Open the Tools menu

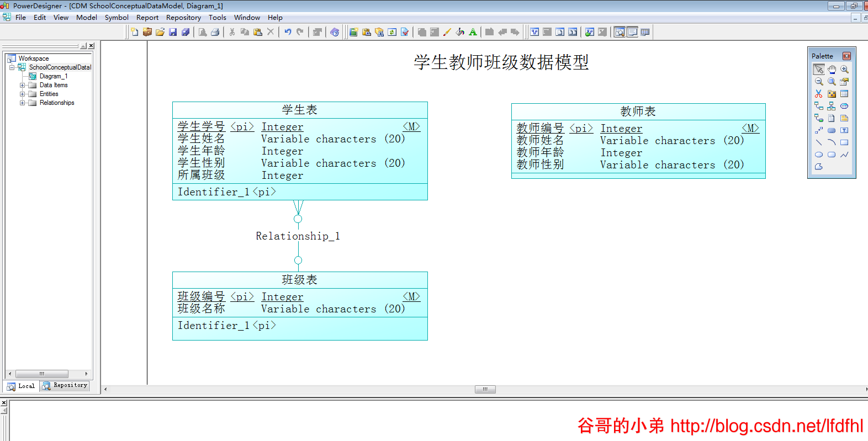pyautogui.click(x=218, y=17)
